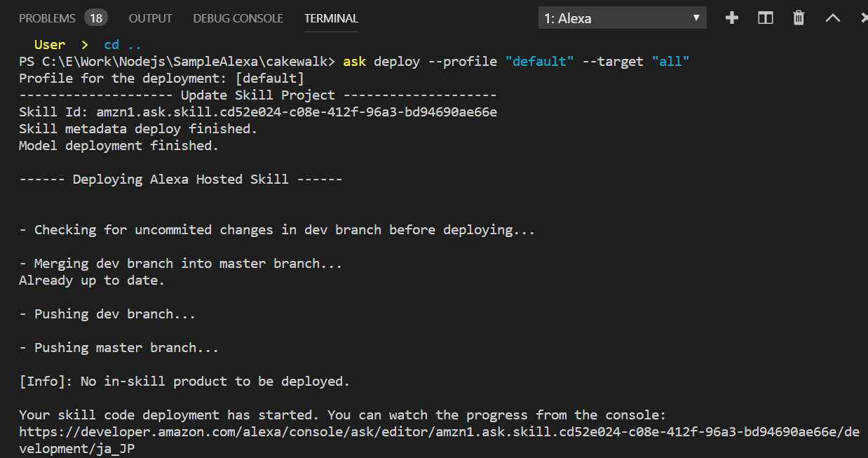Click '- Pushing master branch...' line
The width and height of the screenshot is (868, 458).
119,348
